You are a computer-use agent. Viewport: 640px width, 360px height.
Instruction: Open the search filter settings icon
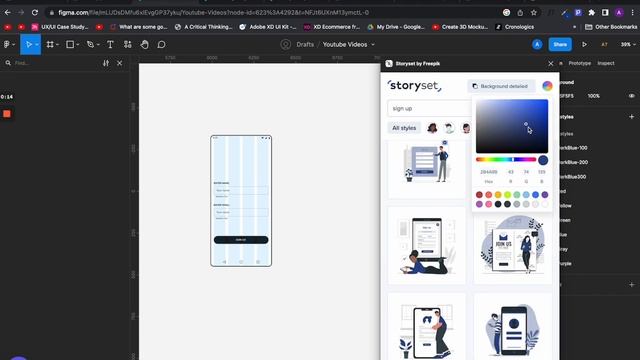tap(106, 63)
